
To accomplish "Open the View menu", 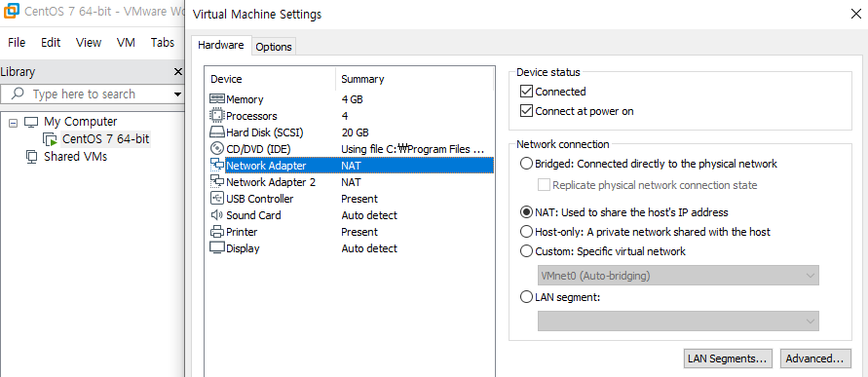I will pos(89,43).
